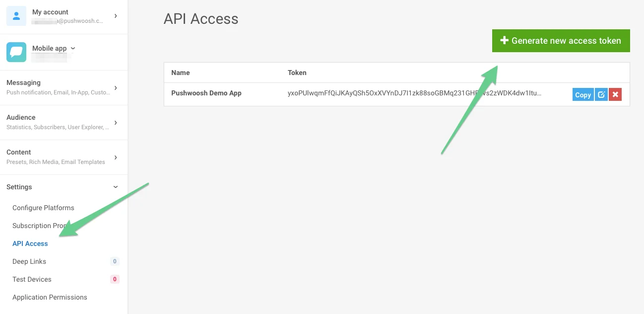Screen dimensions: 644x314
Task: Open Application Permissions page
Action: (50, 297)
